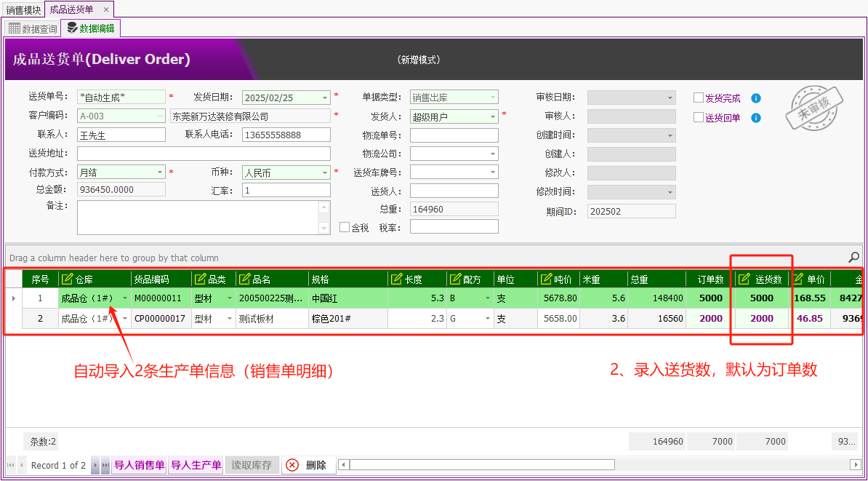The image size is (868, 481).
Task: Click 送货数 cell 2000 in row 2
Action: (x=762, y=319)
